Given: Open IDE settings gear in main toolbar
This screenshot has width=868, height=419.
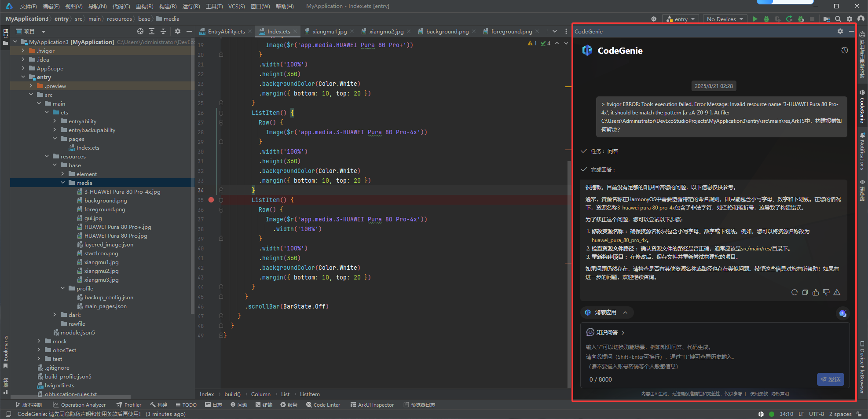Looking at the screenshot, I should [850, 19].
